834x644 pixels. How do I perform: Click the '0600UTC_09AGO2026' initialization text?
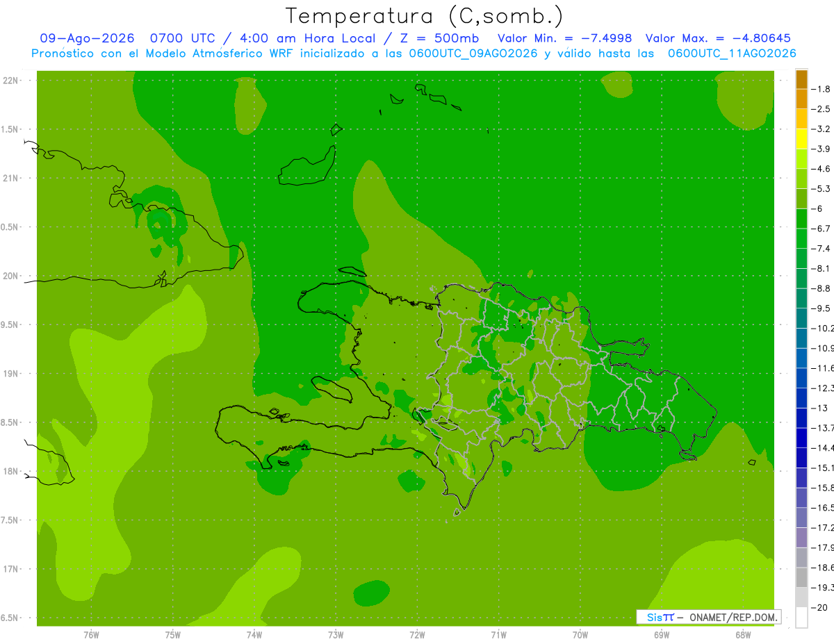click(x=473, y=53)
